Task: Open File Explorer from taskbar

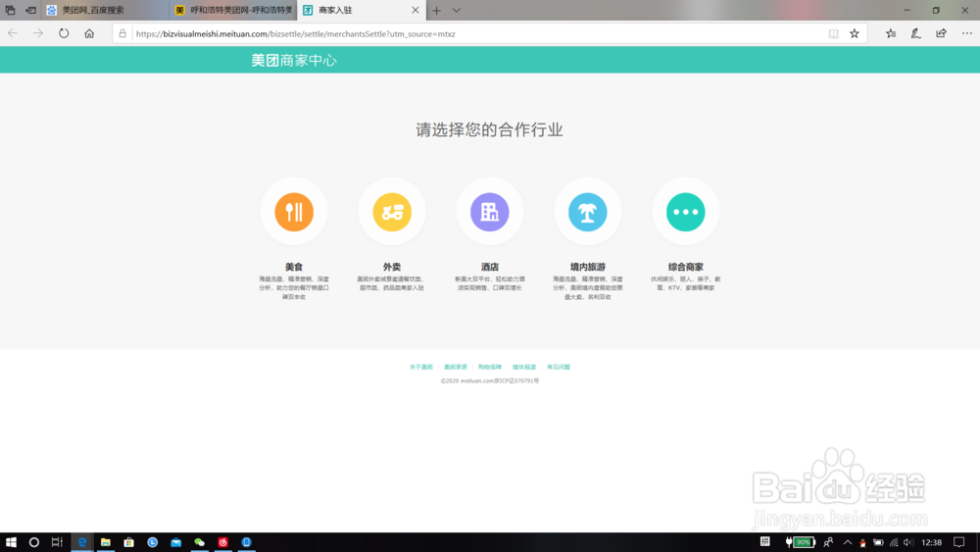Action: pos(105,542)
